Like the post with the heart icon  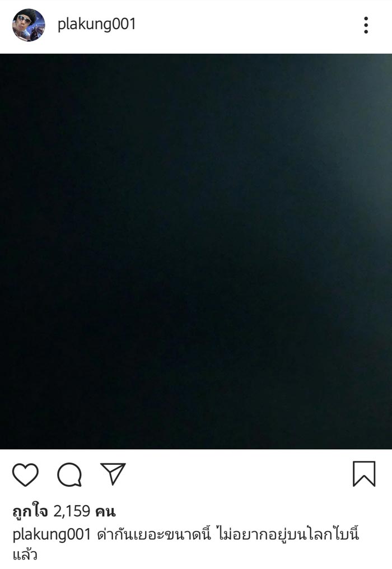point(25,475)
